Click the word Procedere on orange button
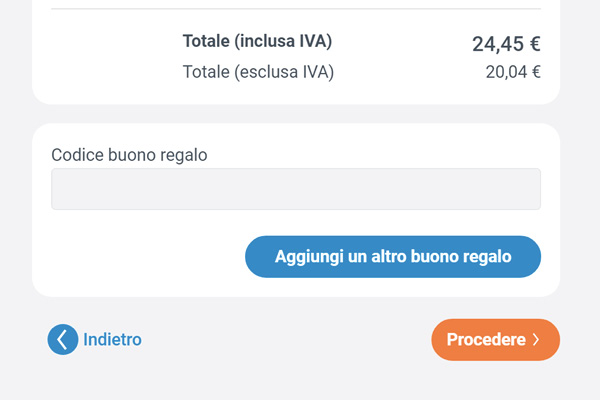Image resolution: width=600 pixels, height=400 pixels. click(x=486, y=340)
